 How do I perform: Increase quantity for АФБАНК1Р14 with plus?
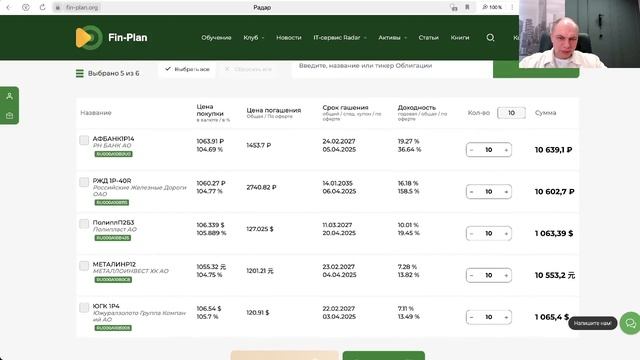point(506,150)
